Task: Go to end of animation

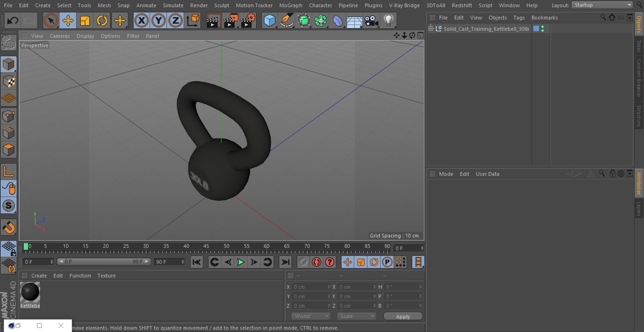Action: tap(285, 262)
